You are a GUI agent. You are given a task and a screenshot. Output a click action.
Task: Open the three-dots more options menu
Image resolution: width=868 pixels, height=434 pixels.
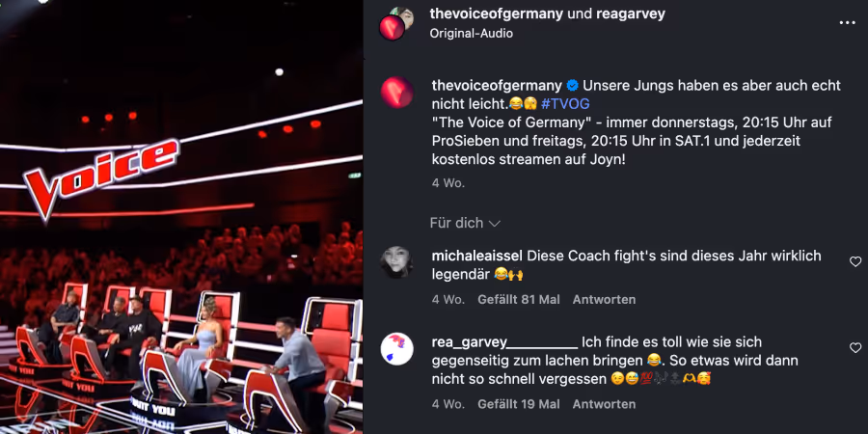click(x=847, y=23)
